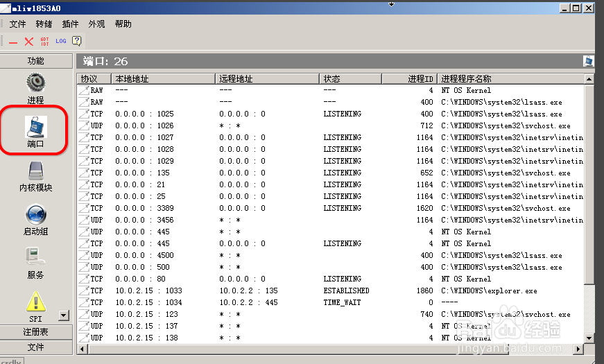
Task: Select the RAW row with process ID 400
Action: [331, 102]
